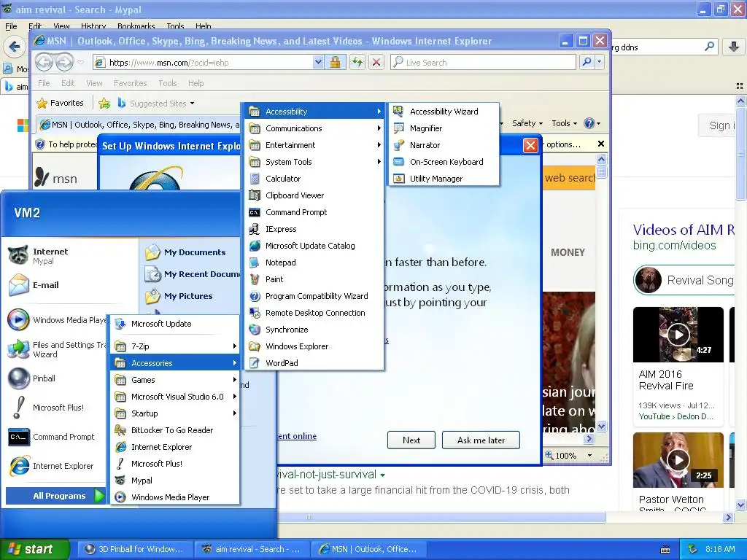Open IE zoom level dropdown

(x=589, y=455)
